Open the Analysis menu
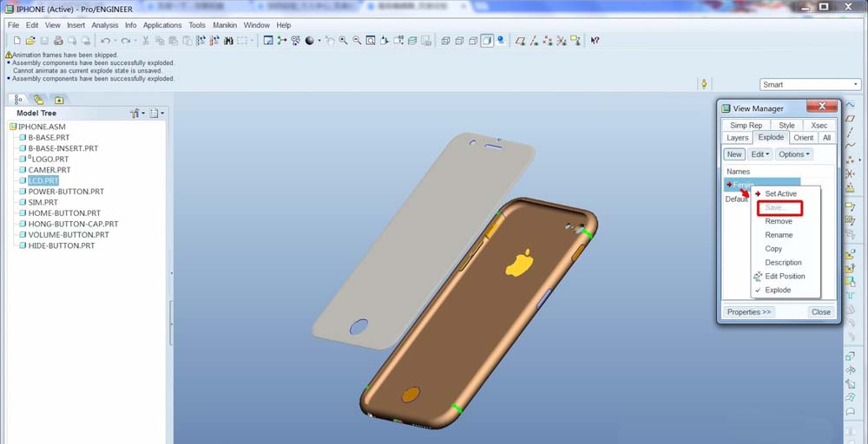 (105, 25)
